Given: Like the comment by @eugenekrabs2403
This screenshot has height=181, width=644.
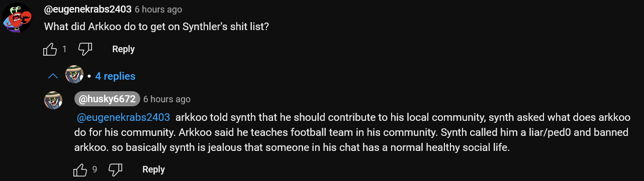Looking at the screenshot, I should click(50, 49).
